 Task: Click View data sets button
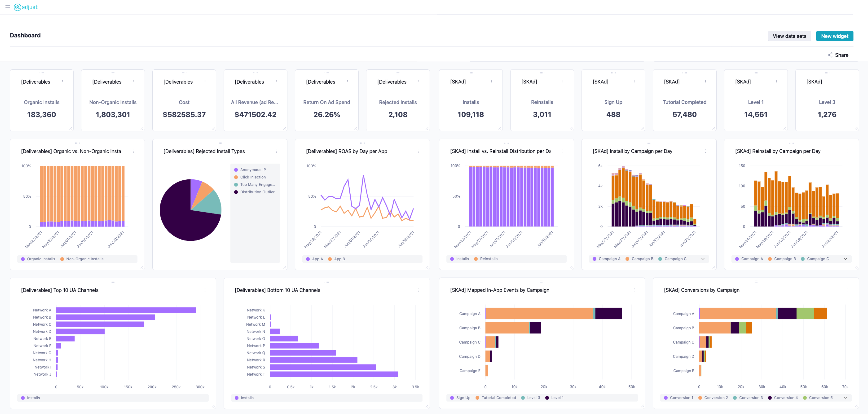coord(790,36)
